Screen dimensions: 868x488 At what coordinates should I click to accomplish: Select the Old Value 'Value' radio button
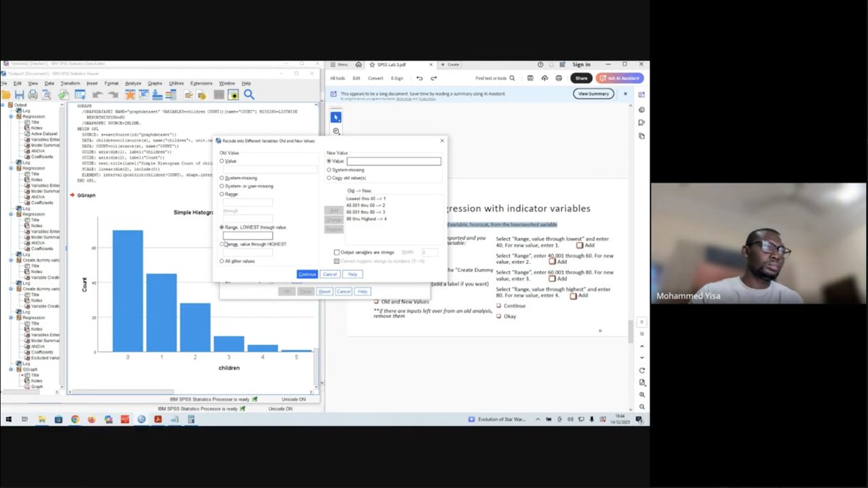[x=222, y=161]
